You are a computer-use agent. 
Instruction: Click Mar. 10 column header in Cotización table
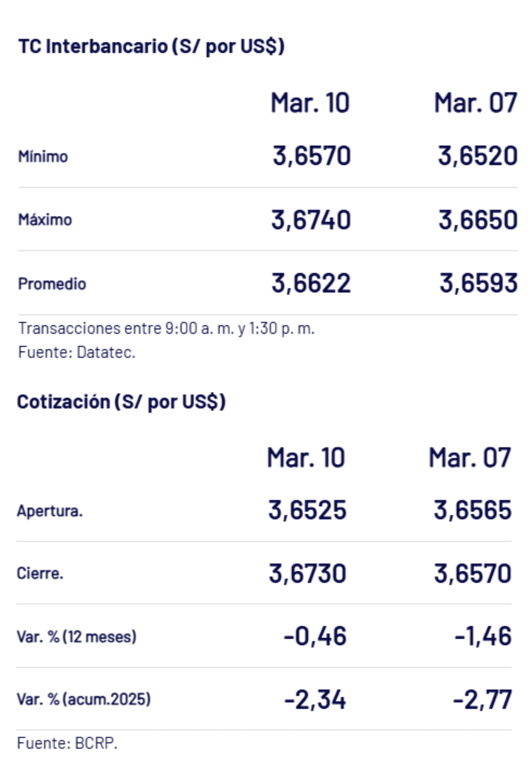pos(306,458)
